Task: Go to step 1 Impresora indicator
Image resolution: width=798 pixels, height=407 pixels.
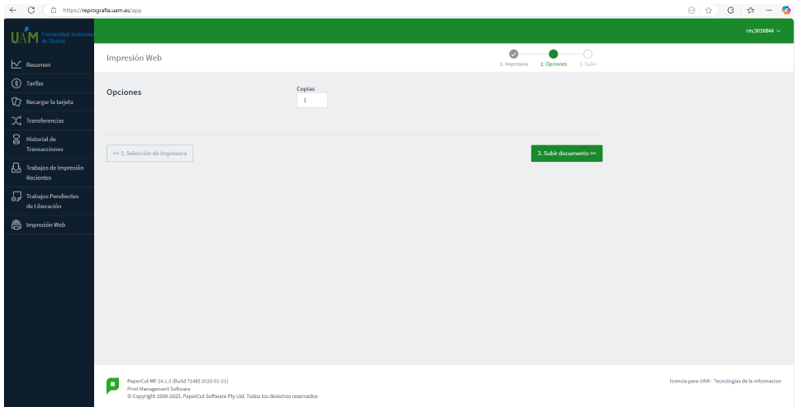Action: coord(514,54)
